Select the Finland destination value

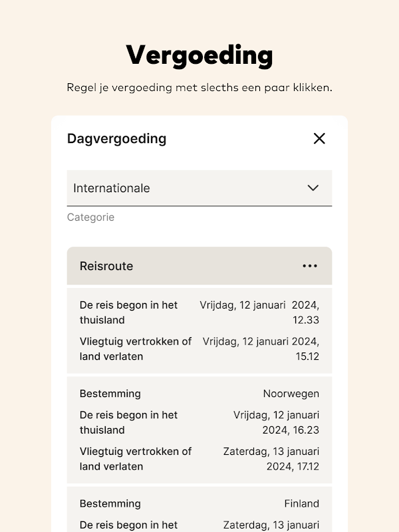301,503
